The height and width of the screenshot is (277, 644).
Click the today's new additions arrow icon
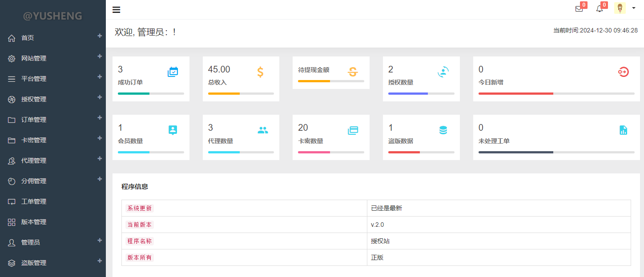[x=623, y=72]
